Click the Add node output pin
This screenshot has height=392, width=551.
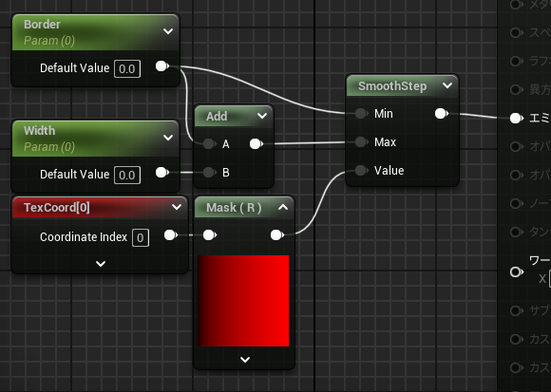tap(256, 144)
